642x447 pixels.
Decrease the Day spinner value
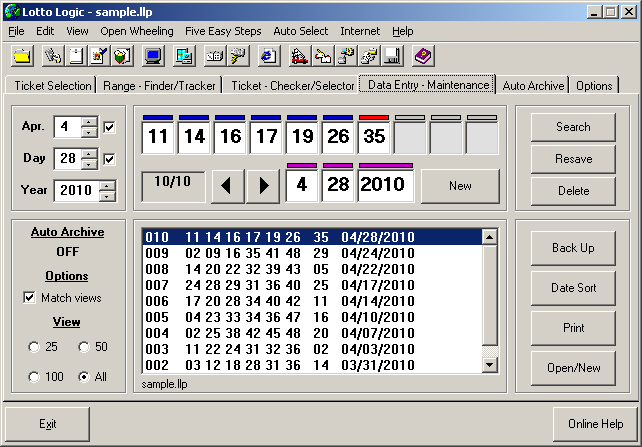click(89, 164)
